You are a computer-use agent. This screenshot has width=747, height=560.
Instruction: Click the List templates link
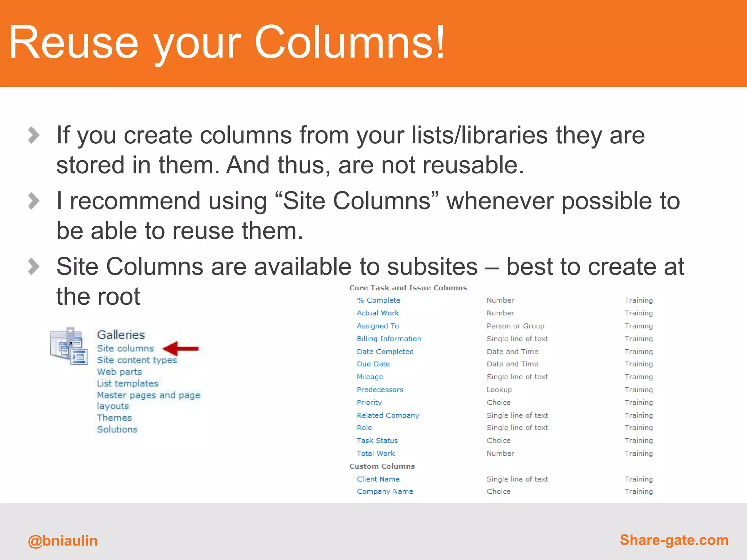(x=127, y=384)
